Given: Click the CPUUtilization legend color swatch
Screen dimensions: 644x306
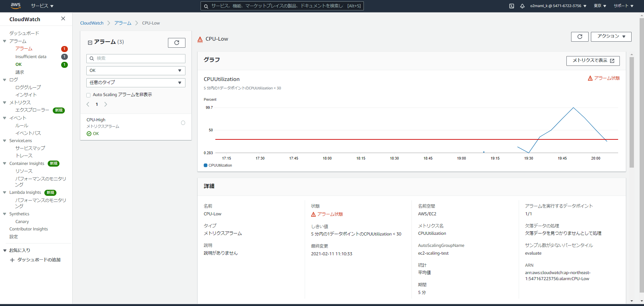Looking at the screenshot, I should pos(206,165).
